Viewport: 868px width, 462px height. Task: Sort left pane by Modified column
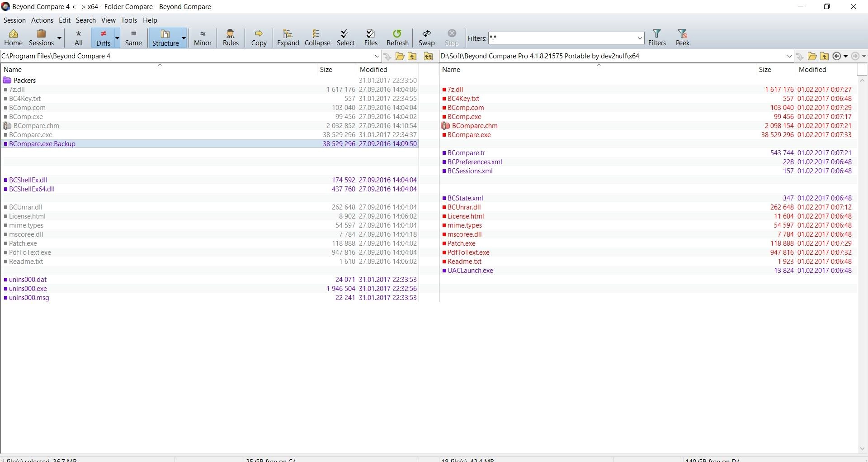click(x=387, y=70)
